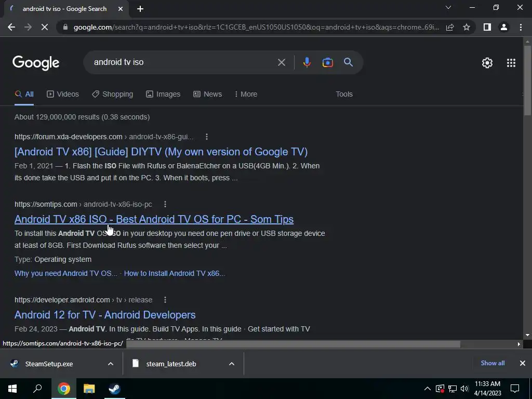Open Windows taskbar search
Viewport: 532px width, 399px height.
37,389
